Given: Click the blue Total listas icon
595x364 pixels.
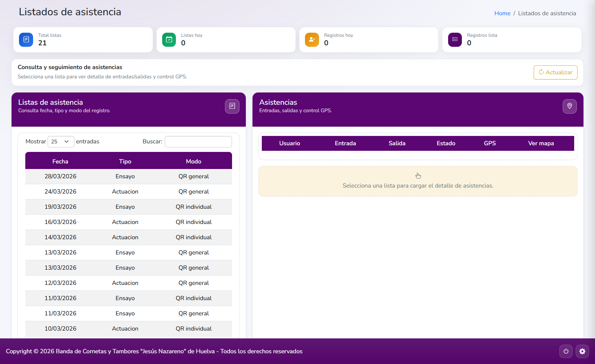Looking at the screenshot, I should point(26,40).
